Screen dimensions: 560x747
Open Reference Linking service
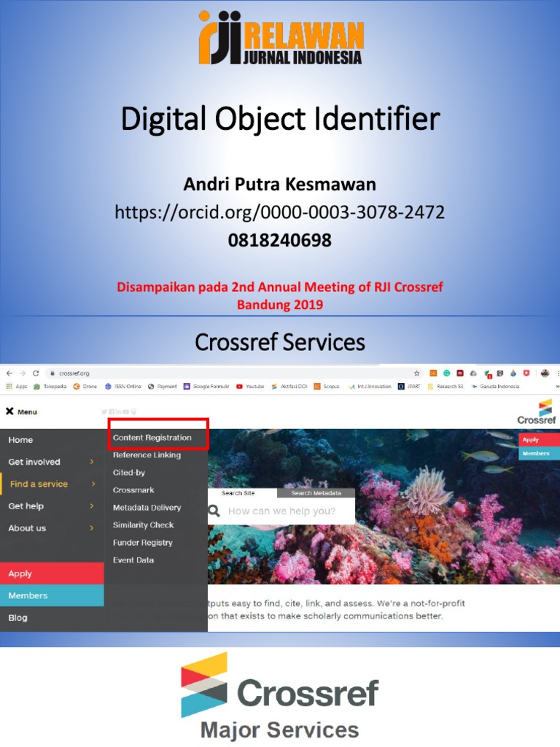(147, 455)
